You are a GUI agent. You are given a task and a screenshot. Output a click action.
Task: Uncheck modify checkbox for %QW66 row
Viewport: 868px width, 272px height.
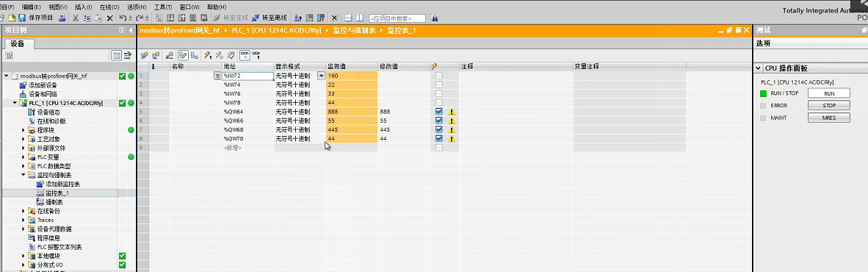439,121
